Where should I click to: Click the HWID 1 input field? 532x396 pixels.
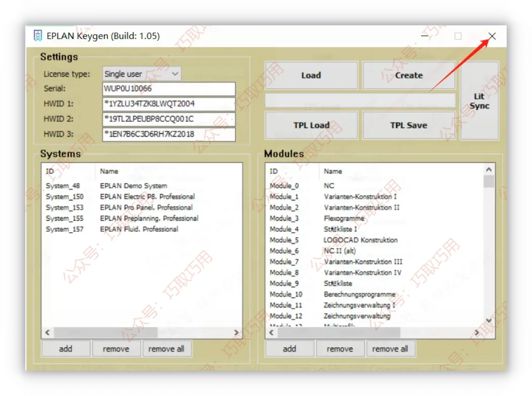click(169, 103)
